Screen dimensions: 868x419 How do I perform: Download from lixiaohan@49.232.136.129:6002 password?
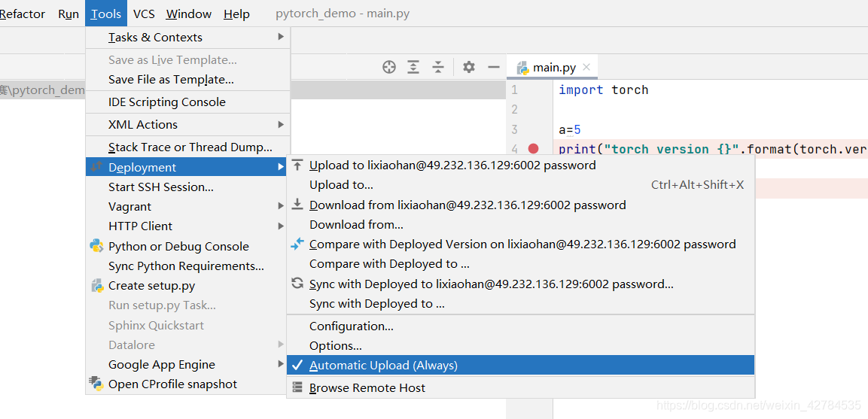point(520,205)
